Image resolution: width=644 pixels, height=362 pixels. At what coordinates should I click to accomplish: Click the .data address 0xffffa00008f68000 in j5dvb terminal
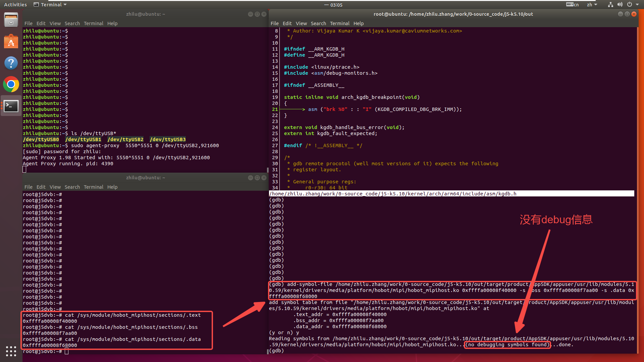50,345
